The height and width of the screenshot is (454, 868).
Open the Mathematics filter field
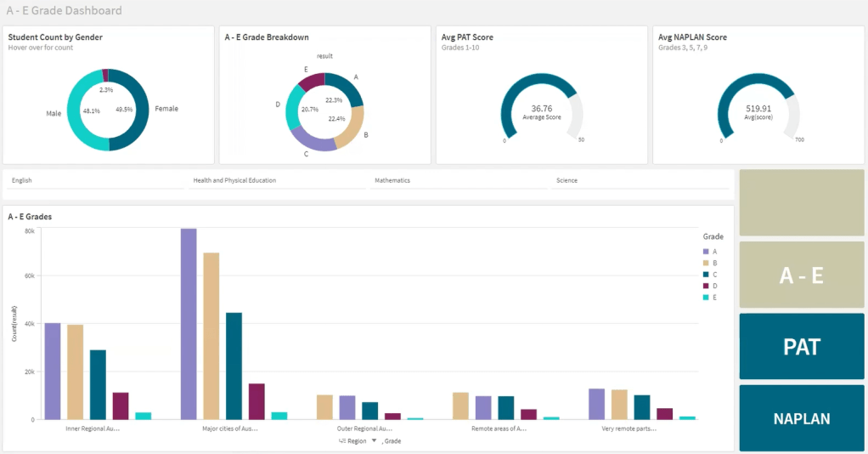459,180
